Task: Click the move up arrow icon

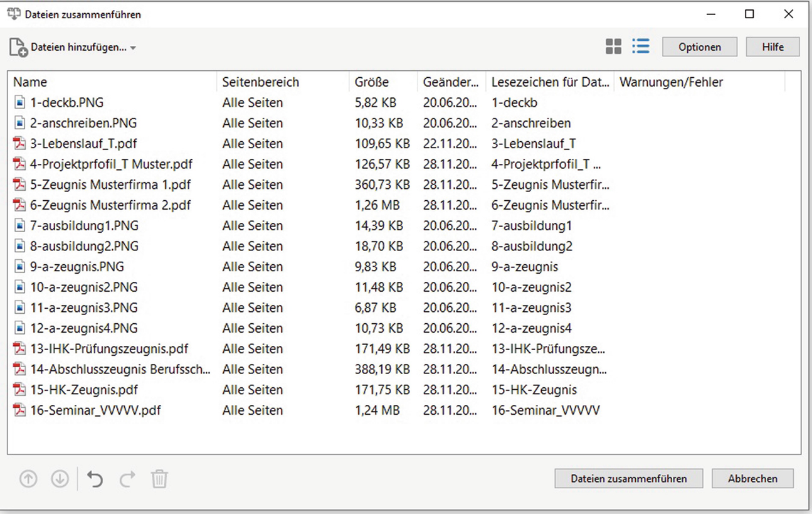Action: tap(28, 479)
